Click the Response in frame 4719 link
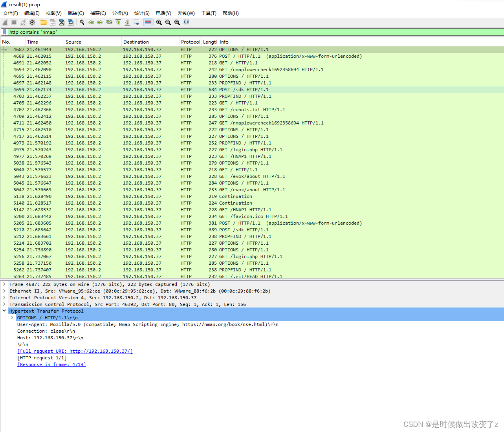 pyautogui.click(x=51, y=364)
